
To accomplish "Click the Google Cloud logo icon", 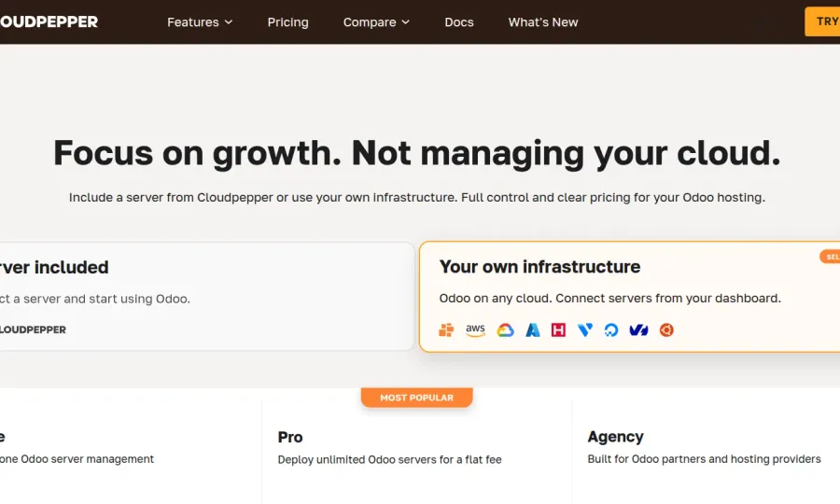I will pyautogui.click(x=505, y=329).
